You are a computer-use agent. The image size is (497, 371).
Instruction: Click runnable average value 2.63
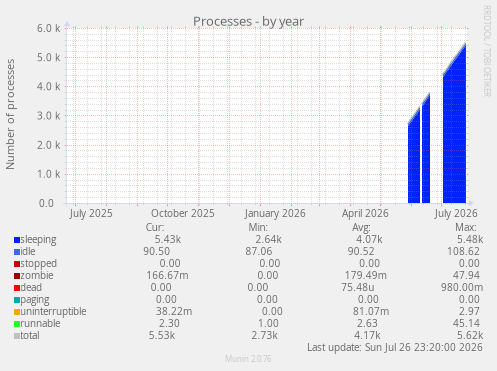click(x=367, y=323)
